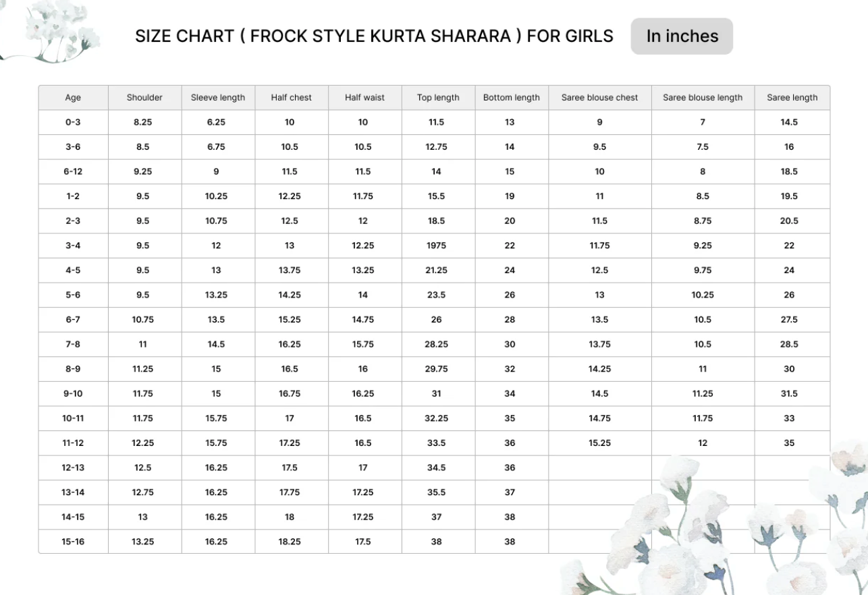
Task: Select the Saree blouse chest header
Action: pos(599,98)
